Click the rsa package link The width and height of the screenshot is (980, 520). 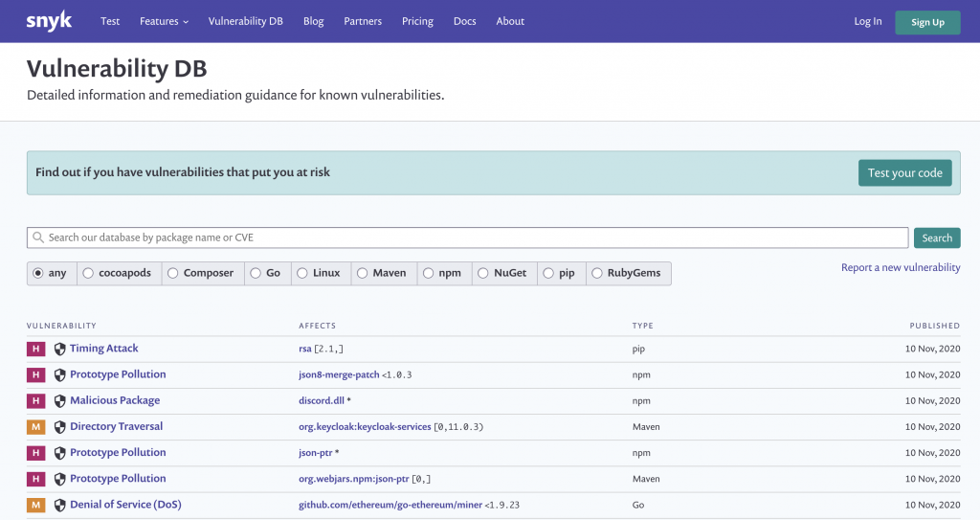305,350
